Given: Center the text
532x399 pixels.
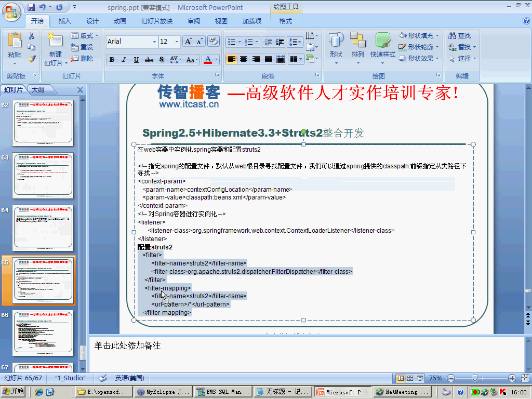Looking at the screenshot, I should coord(244,59).
